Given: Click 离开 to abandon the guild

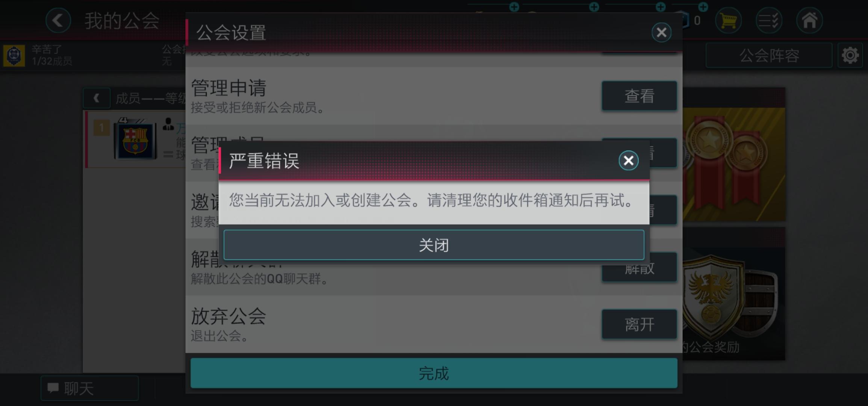Looking at the screenshot, I should pyautogui.click(x=639, y=324).
